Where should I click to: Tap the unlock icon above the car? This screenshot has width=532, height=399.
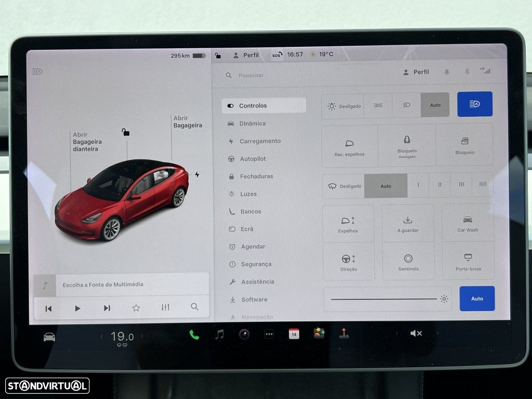pyautogui.click(x=126, y=132)
